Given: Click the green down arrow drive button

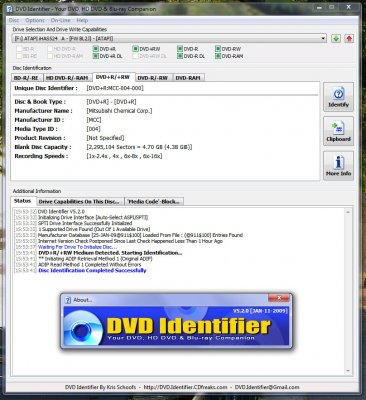Looking at the screenshot, I should [336, 38].
